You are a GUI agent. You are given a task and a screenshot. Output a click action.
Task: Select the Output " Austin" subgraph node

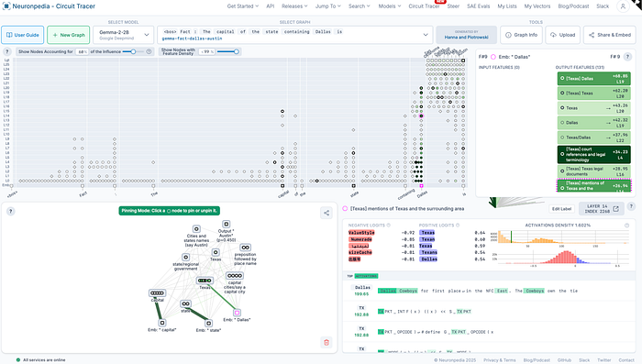(226, 224)
